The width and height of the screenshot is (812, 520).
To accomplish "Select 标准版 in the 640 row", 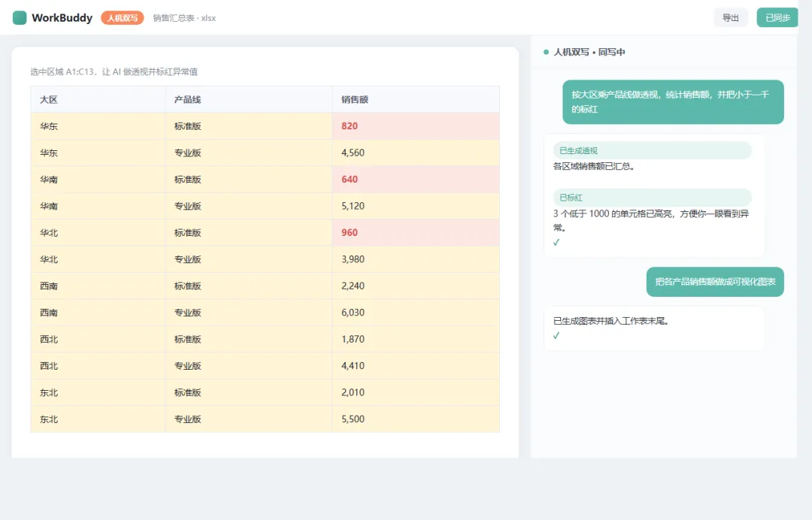I will (249, 179).
